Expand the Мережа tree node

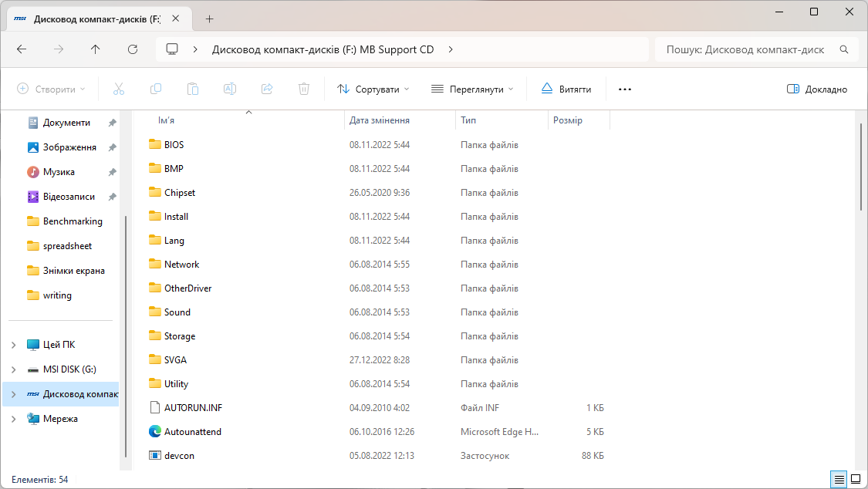coord(13,419)
